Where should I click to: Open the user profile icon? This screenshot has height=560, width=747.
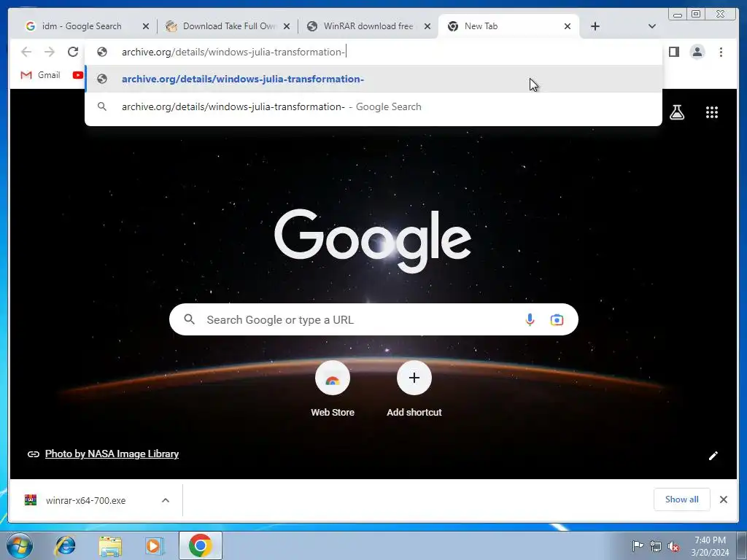pos(697,52)
